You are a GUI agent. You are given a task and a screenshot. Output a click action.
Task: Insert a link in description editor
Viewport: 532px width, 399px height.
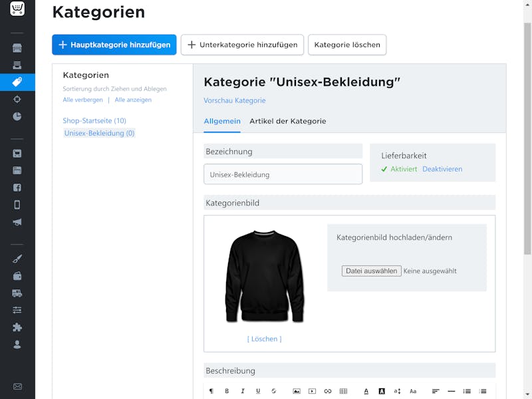328,391
